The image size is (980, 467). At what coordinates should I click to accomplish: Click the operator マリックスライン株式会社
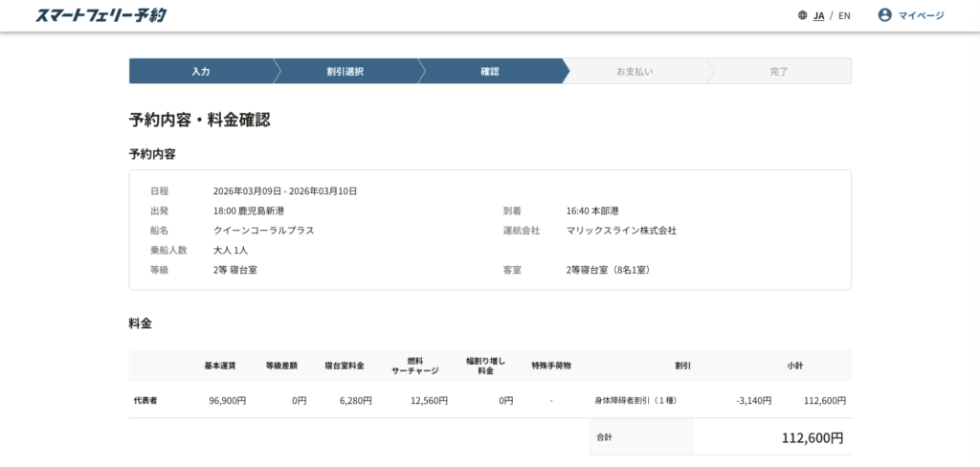621,231
